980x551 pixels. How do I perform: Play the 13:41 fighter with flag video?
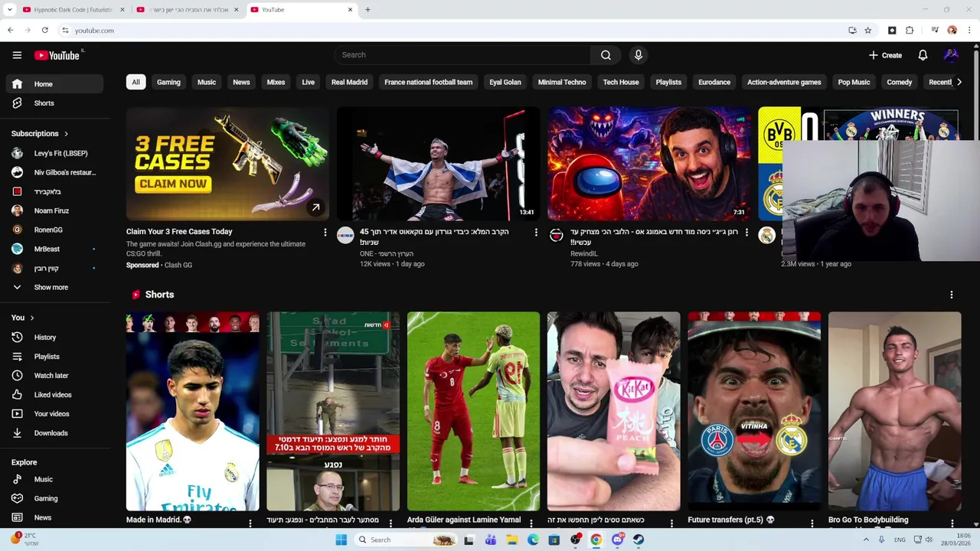tap(438, 164)
